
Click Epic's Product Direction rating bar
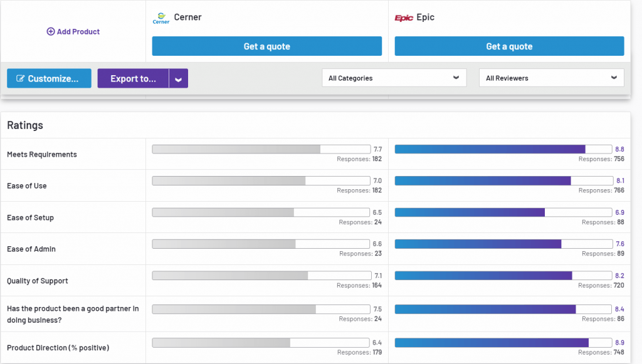point(502,342)
